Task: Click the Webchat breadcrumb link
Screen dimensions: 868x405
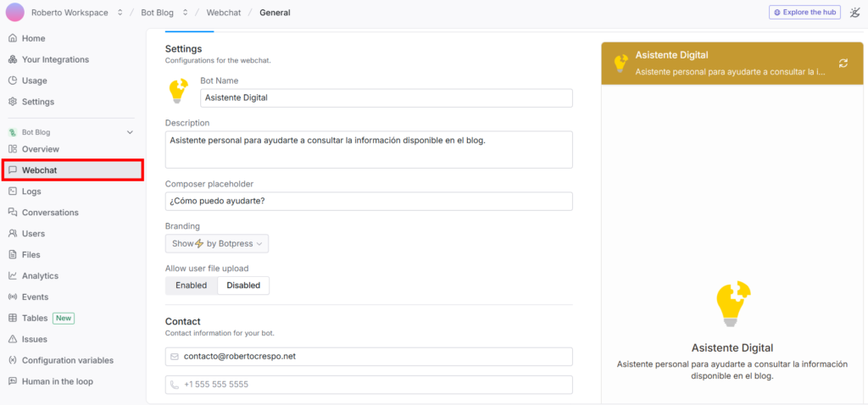Action: point(224,12)
